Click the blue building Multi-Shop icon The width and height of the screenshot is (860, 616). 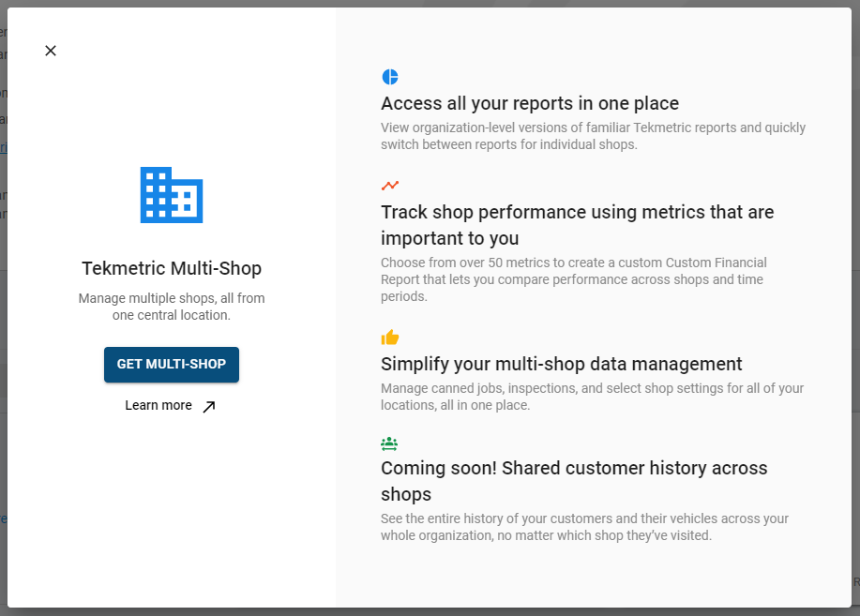[171, 195]
